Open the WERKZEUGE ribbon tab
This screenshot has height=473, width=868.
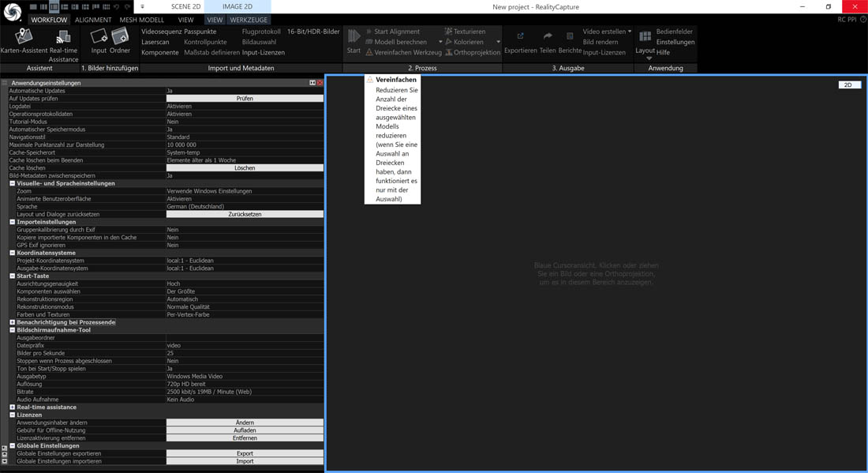pyautogui.click(x=249, y=20)
